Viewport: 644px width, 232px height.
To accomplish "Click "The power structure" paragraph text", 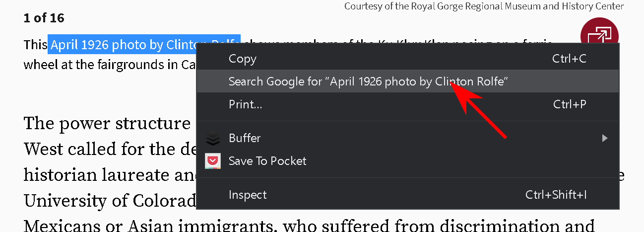I will tap(107, 124).
